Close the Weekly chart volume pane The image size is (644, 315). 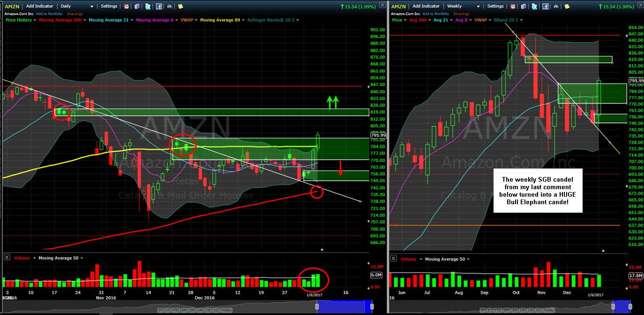pos(393,259)
